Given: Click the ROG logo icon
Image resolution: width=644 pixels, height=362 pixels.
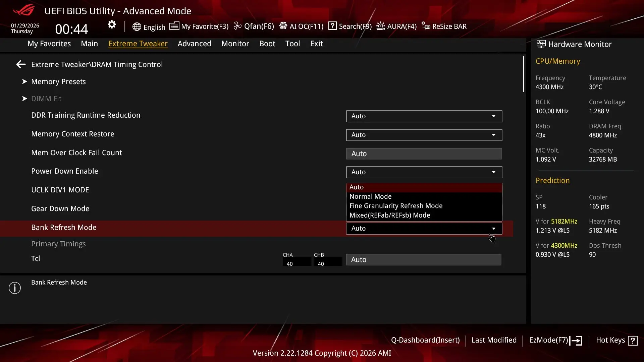Looking at the screenshot, I should coord(24,10).
